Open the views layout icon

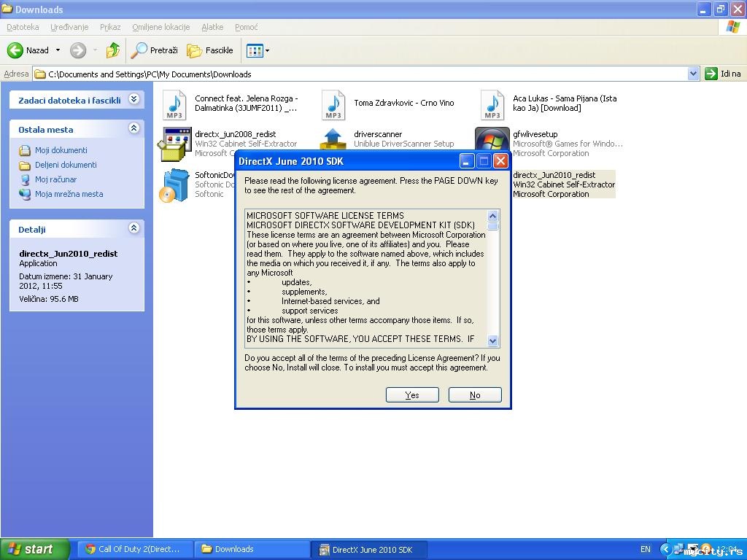pos(255,50)
